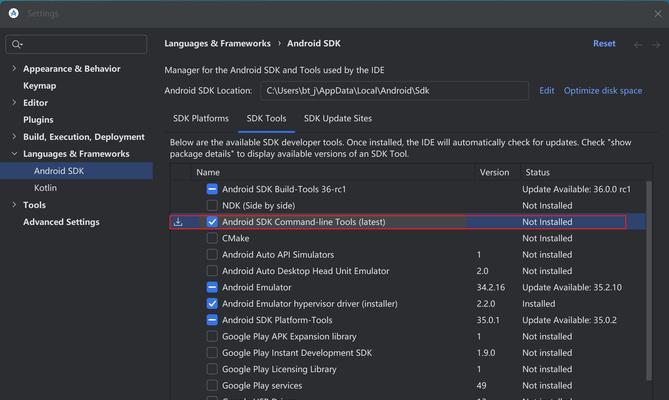The height and width of the screenshot is (400, 669).
Task: Click the 'Installed' status for hypervisor driver
Action: tap(538, 304)
